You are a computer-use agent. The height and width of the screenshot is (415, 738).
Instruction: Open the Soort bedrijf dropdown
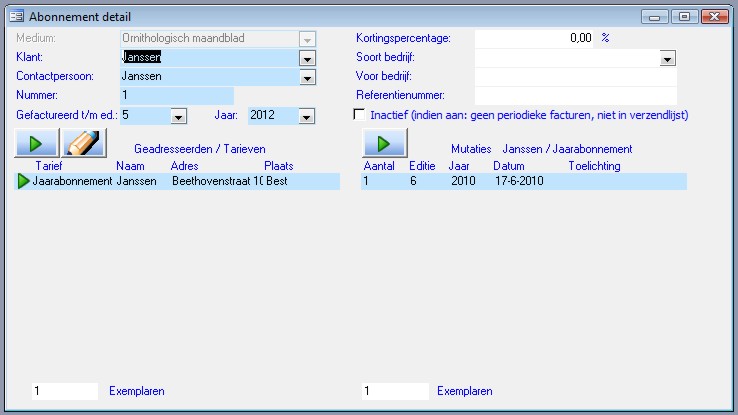click(x=668, y=59)
